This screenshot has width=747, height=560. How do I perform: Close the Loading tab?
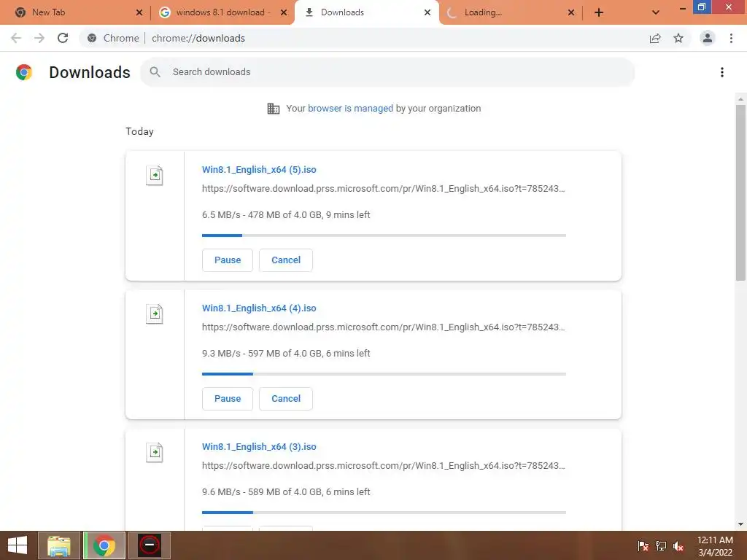point(571,12)
